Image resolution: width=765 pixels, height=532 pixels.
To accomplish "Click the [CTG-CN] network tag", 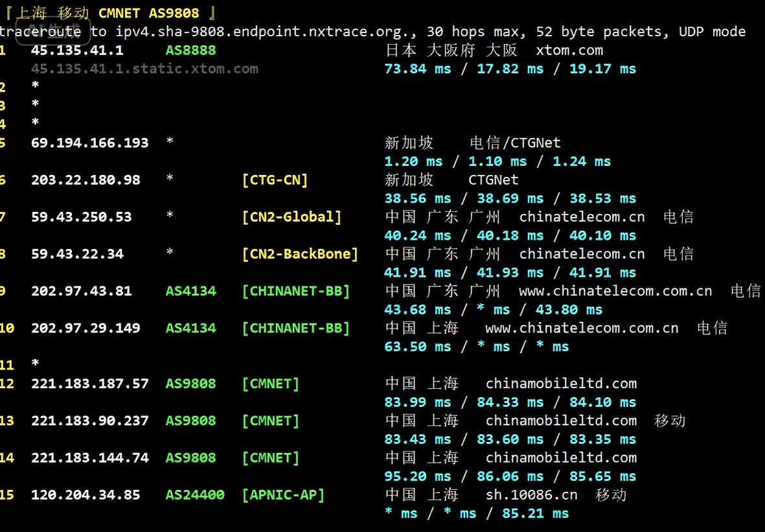I will coord(275,179).
